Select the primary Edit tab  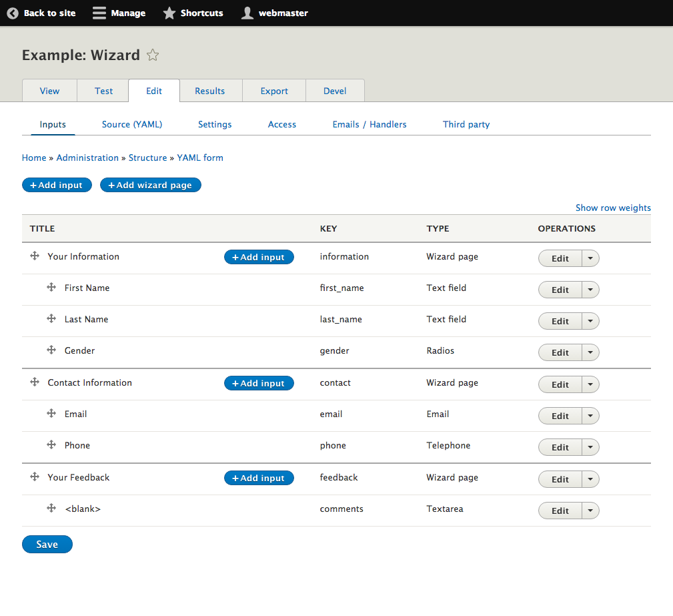(154, 91)
